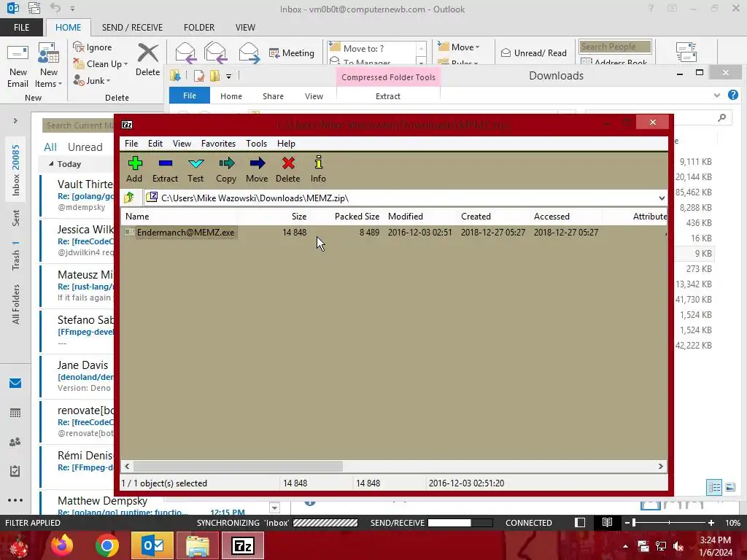Viewport: 747px width, 560px height.
Task: Collapse the Today message group
Action: pyautogui.click(x=51, y=164)
